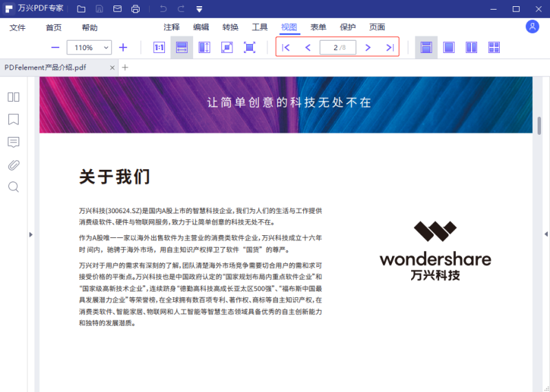
Task: Switch to single page layout
Action: pos(449,47)
